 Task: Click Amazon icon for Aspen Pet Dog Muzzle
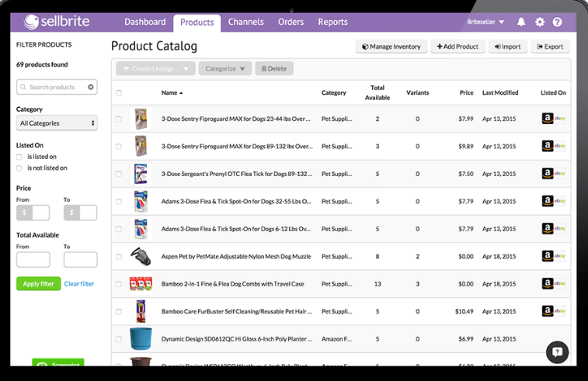(548, 256)
